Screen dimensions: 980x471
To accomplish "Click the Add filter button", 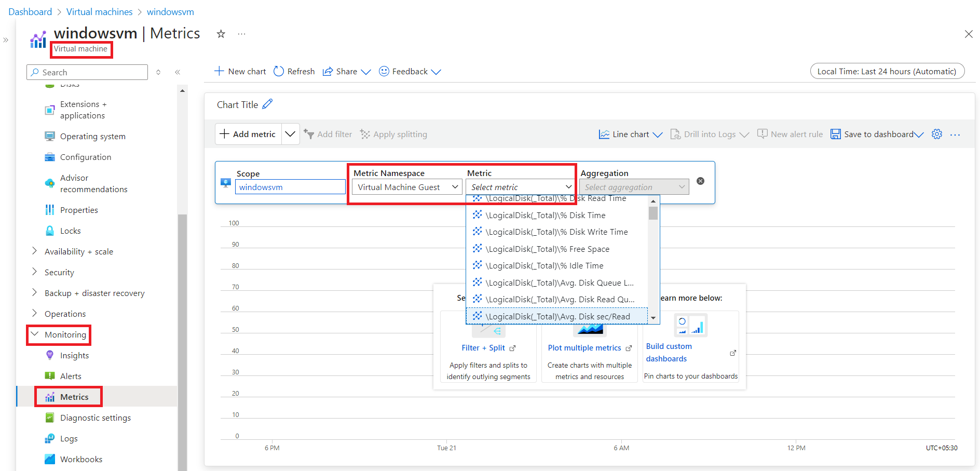I will pos(328,134).
